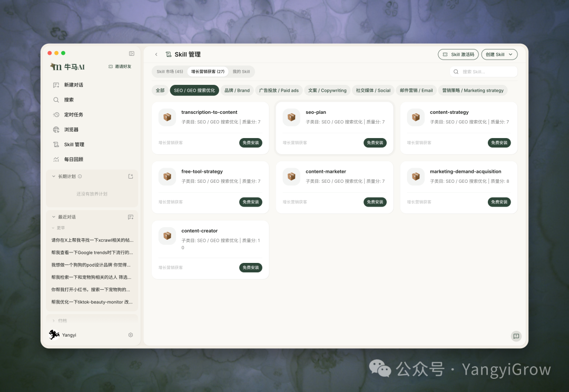Viewport: 569px width, 392px height.
Task: Open settings gear next to Yangyi
Action: pos(131,335)
